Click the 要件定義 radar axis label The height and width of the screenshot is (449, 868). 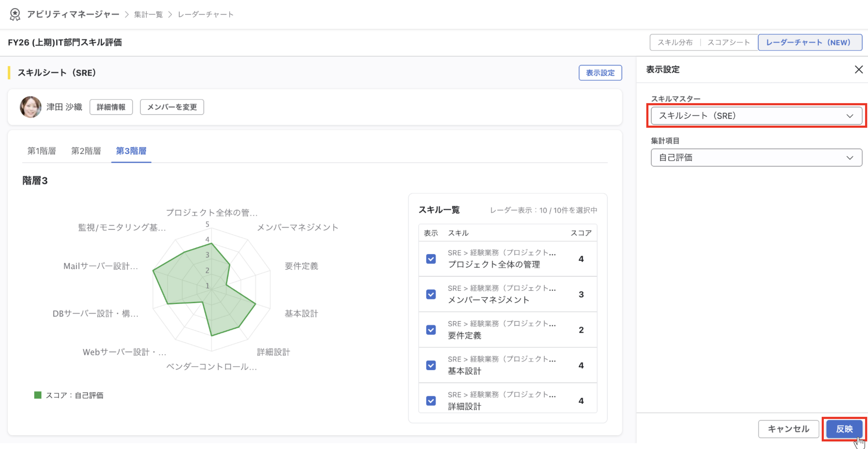click(301, 266)
